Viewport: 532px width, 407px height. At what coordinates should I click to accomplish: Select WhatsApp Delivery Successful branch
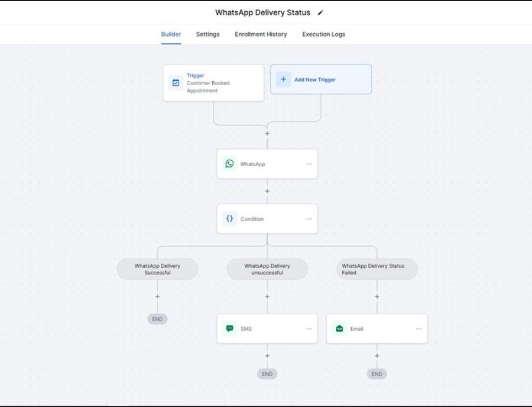coord(157,269)
